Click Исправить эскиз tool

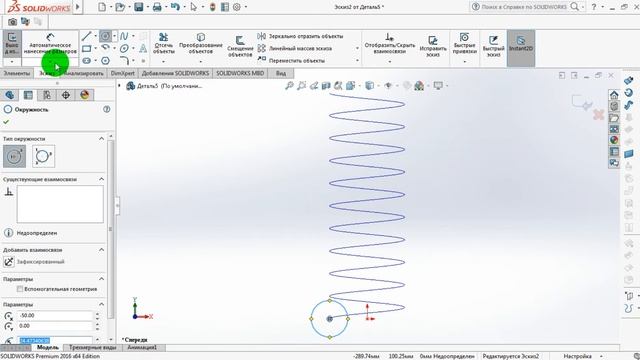tap(433, 46)
